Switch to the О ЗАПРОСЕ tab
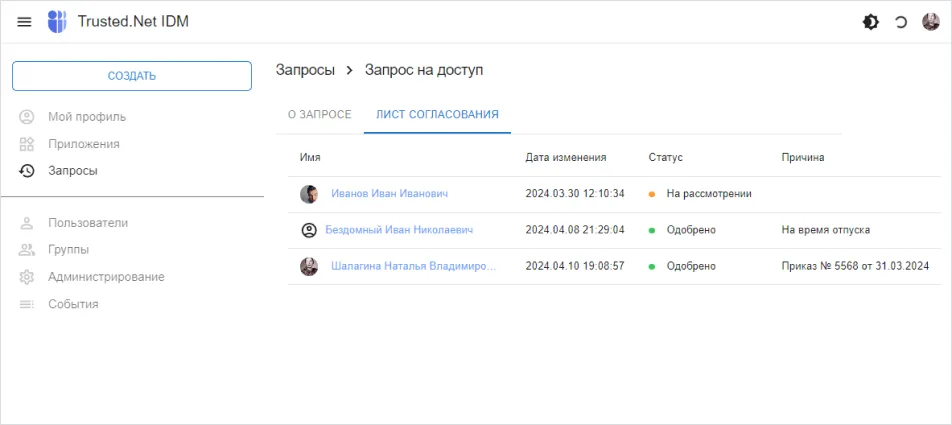The width and height of the screenshot is (952, 425). pyautogui.click(x=320, y=115)
